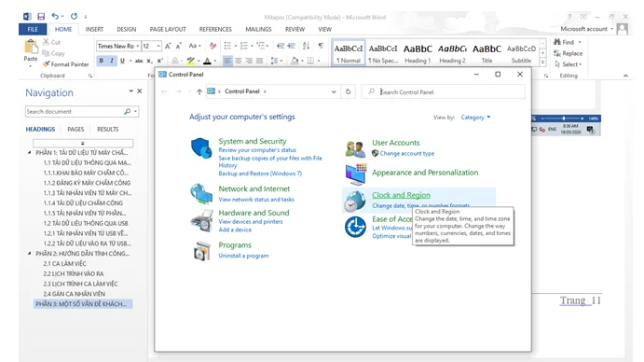Image resolution: width=644 pixels, height=362 pixels.
Task: Expand the Control Panel address bar history dropdown
Action: [x=334, y=91]
